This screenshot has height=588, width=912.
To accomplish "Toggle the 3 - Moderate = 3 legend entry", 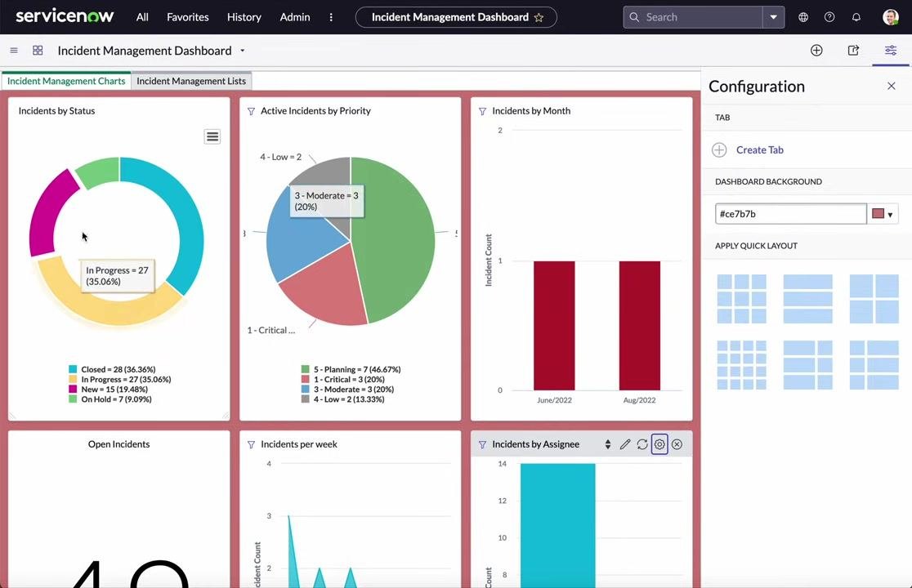I will click(x=347, y=390).
